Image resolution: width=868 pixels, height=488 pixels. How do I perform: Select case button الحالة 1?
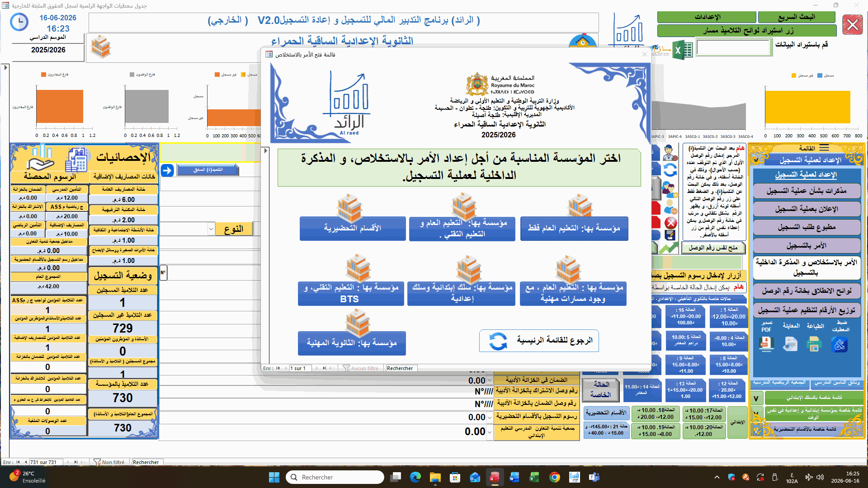728,316
